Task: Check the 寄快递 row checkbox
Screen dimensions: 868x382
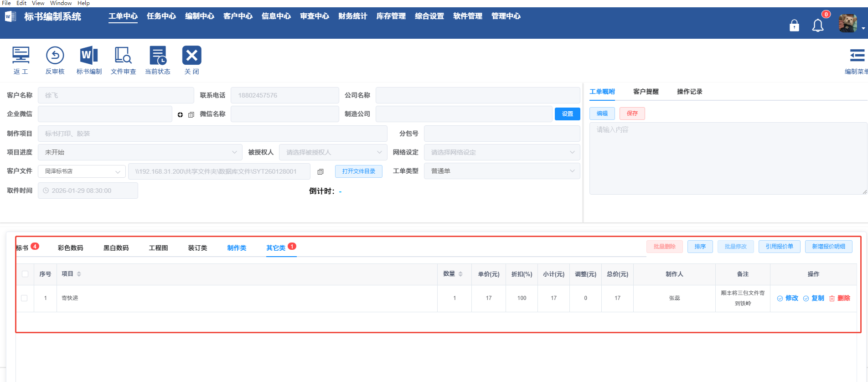Action: click(x=24, y=298)
